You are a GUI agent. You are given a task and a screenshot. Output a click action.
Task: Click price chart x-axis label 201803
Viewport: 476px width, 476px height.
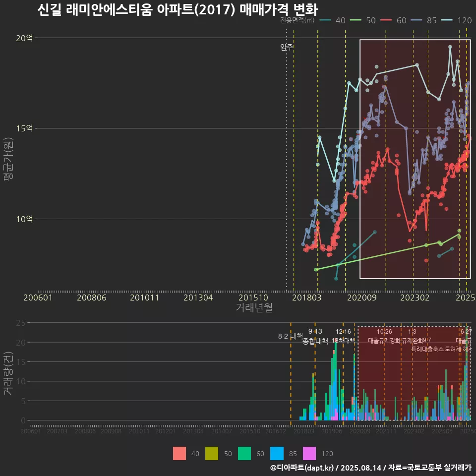tap(306, 297)
